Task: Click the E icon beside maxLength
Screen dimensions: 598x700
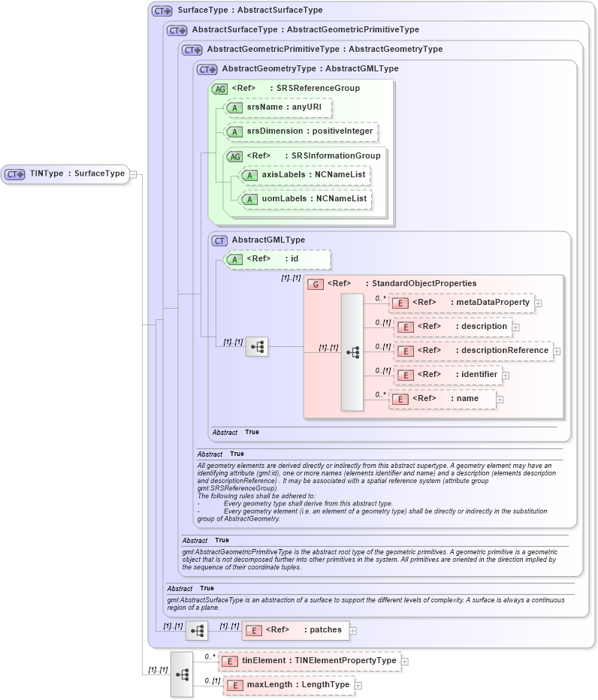Action: (x=235, y=686)
